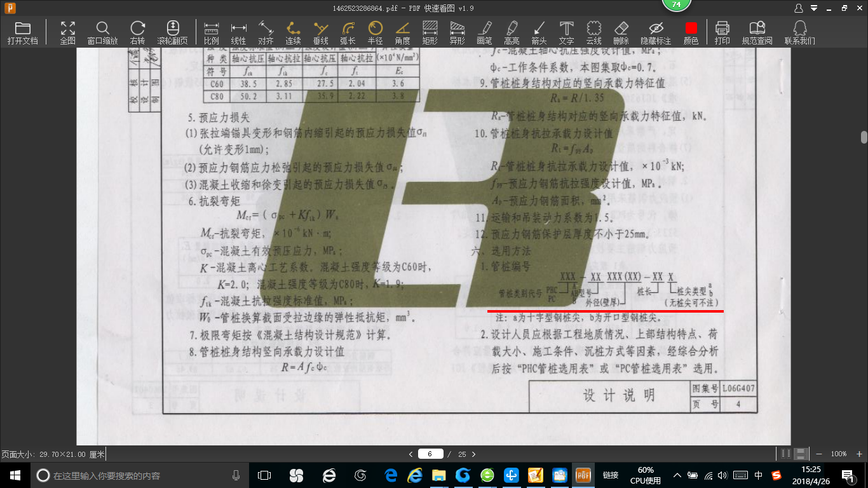
Task: Select the 窗口缩放 window zoom tool
Action: click(102, 32)
